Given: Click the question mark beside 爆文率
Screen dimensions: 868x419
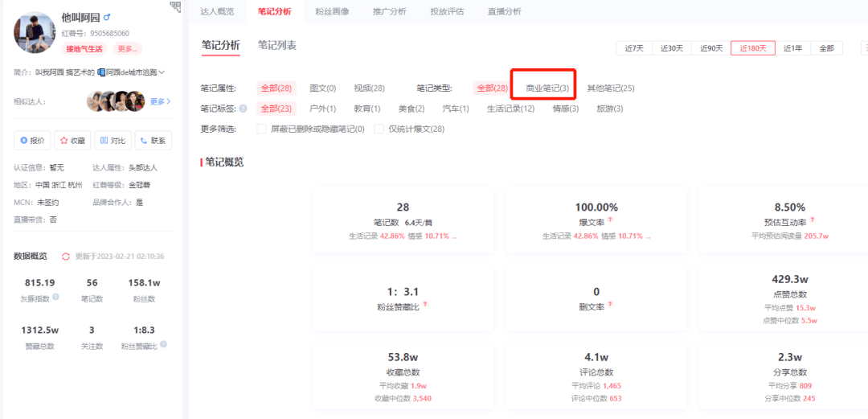Looking at the screenshot, I should [x=610, y=220].
